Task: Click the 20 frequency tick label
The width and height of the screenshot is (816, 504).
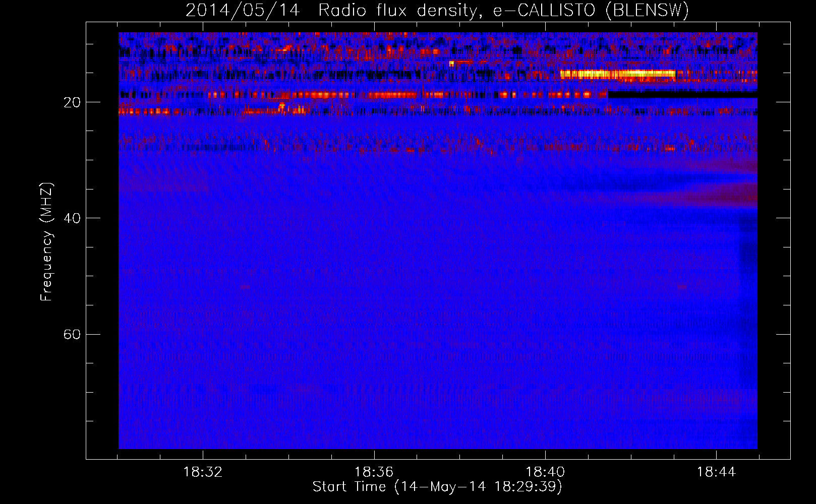Action: [72, 103]
